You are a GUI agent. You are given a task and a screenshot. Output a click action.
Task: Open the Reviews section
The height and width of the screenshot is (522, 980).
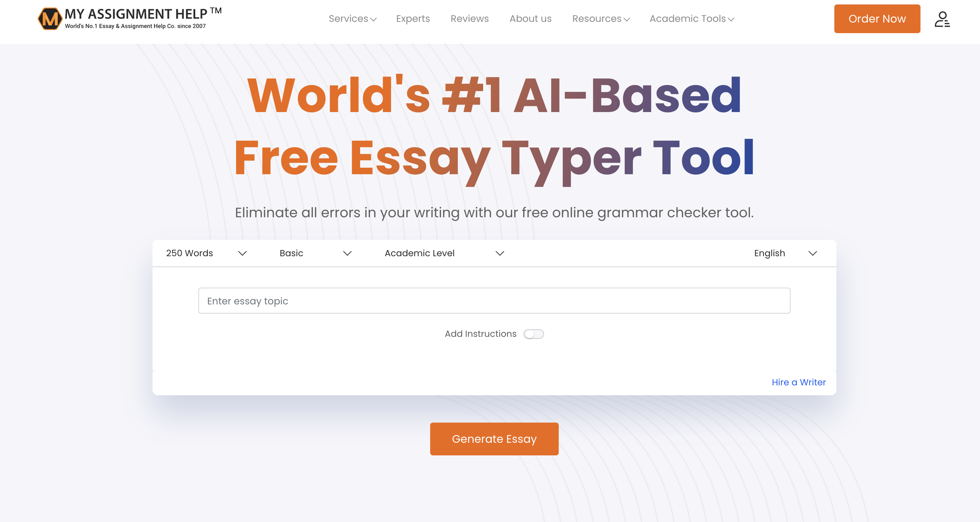[469, 18]
